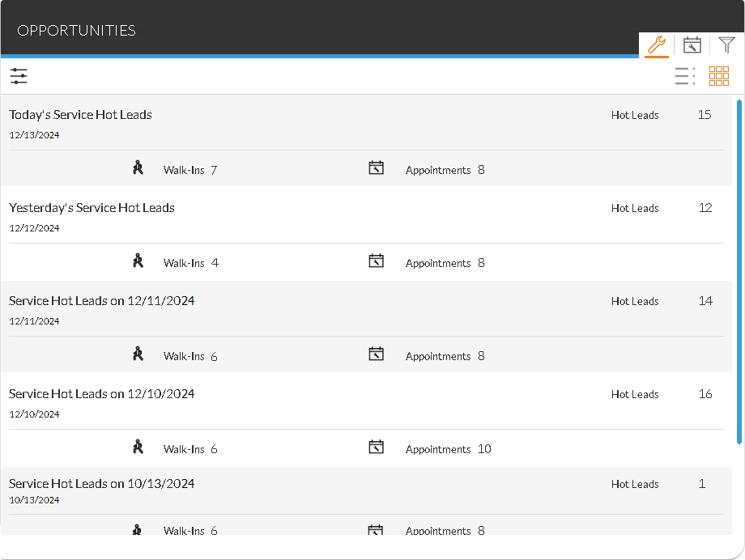Open Service Hot Leads on 10/13/2024
The height and width of the screenshot is (560, 745).
[101, 484]
